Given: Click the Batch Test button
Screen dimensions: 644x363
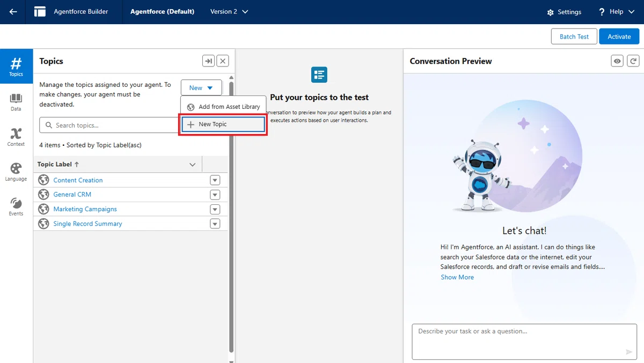Looking at the screenshot, I should [x=574, y=36].
